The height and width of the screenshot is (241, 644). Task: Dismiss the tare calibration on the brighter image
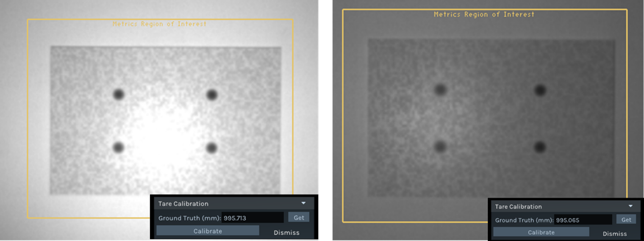tap(286, 232)
